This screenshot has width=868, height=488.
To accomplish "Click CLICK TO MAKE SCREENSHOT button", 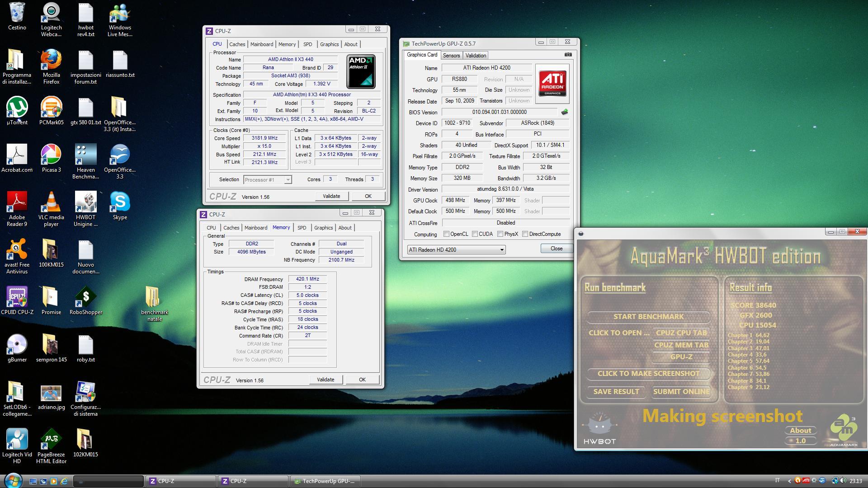I will coord(648,374).
